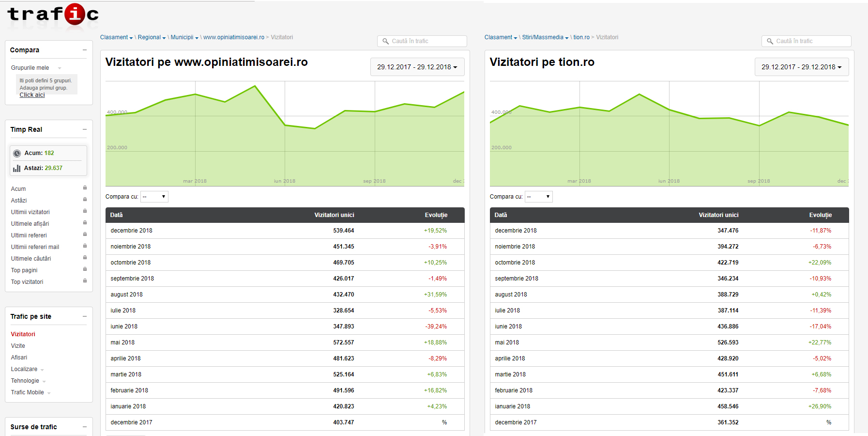Open Compara cu select under opiniatimisoarei chart
The width and height of the screenshot is (868, 436).
point(154,197)
